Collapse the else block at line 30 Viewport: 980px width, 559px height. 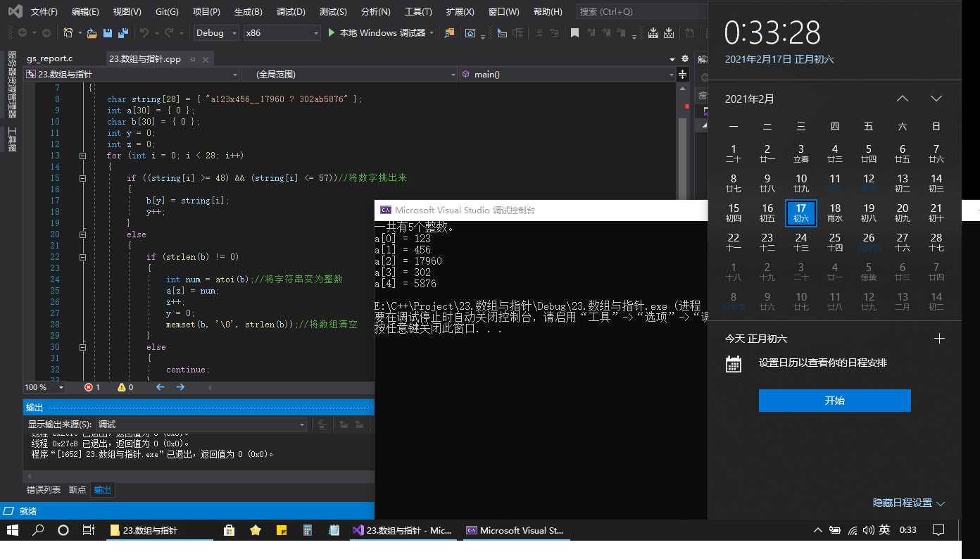click(x=82, y=347)
